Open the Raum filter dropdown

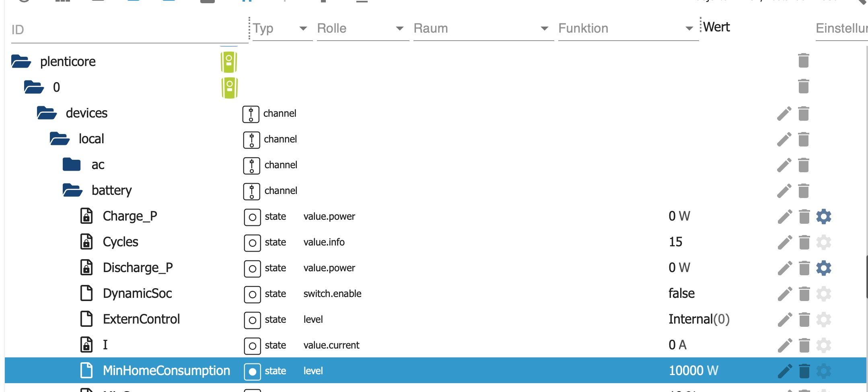click(544, 29)
